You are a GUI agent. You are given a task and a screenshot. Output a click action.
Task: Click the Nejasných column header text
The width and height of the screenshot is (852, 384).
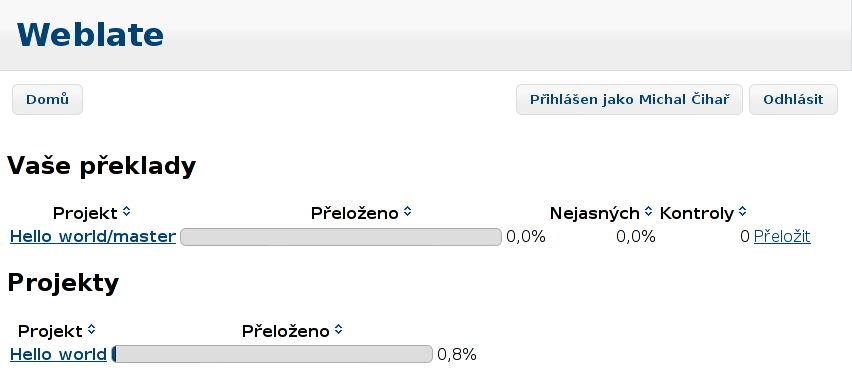click(594, 213)
